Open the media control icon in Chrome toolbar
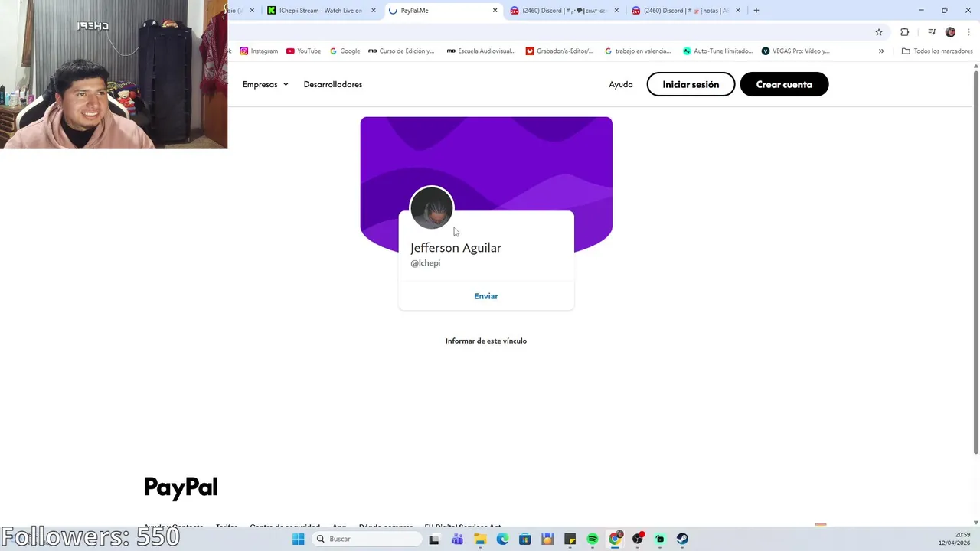Image resolution: width=980 pixels, height=551 pixels. (x=932, y=32)
